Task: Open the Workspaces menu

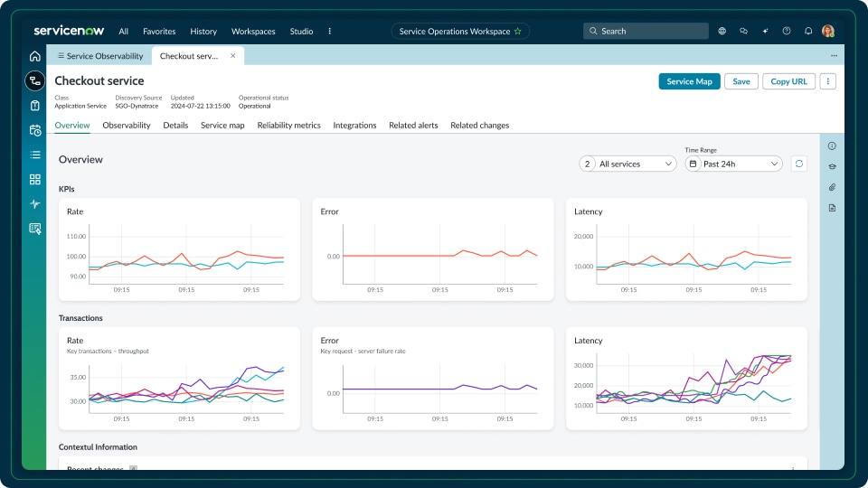Action: click(253, 31)
